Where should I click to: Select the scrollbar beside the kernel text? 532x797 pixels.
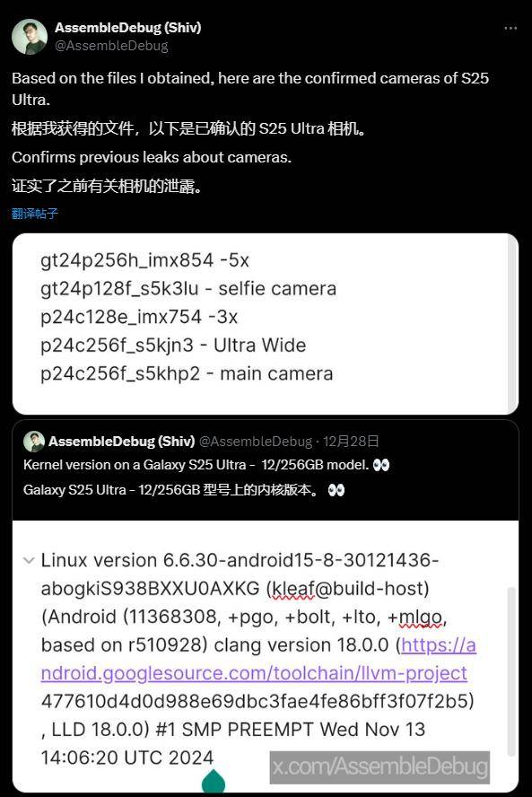point(511,672)
